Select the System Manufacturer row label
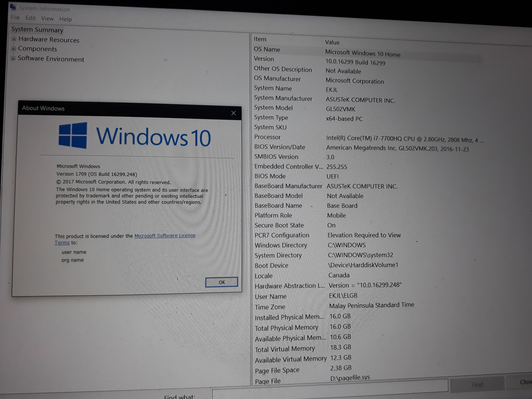 pos(283,98)
